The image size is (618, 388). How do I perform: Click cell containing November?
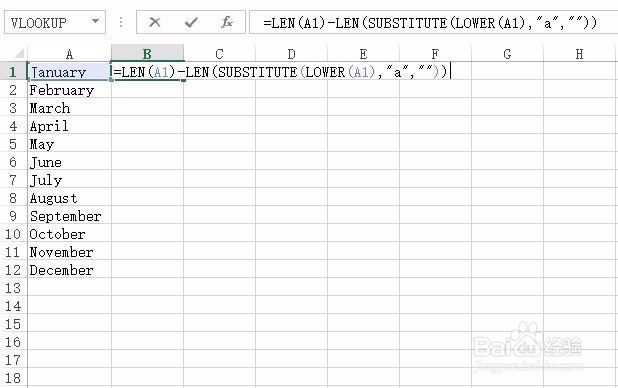click(x=69, y=252)
